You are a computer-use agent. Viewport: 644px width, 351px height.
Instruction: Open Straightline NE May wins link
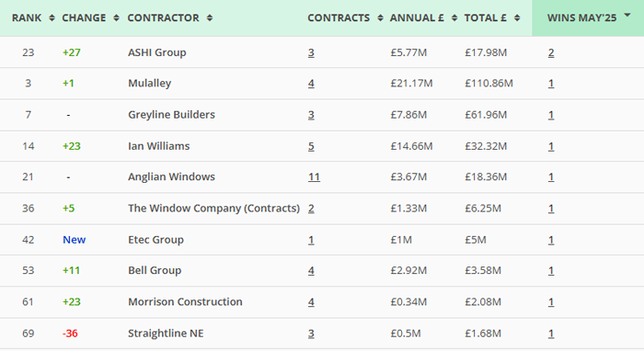(x=551, y=334)
